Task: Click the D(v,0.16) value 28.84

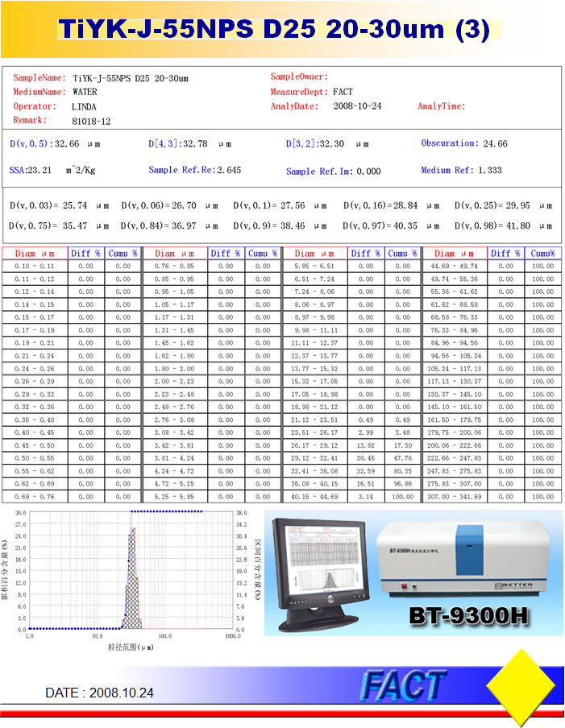Action: (x=405, y=205)
